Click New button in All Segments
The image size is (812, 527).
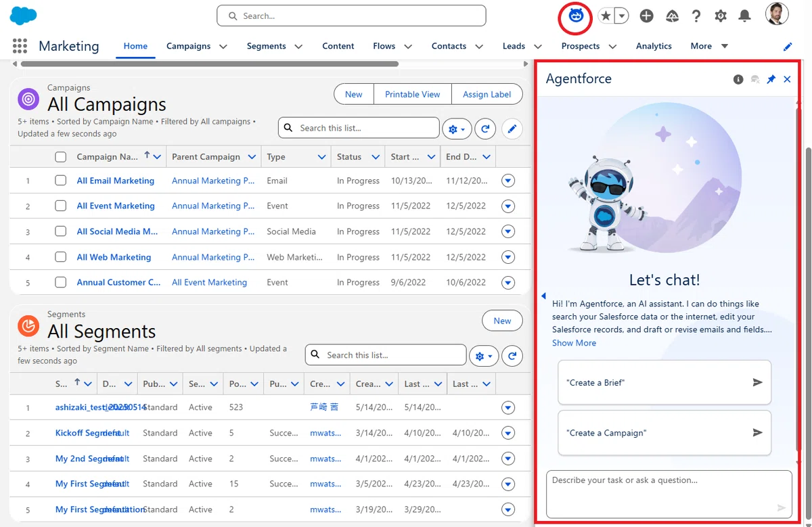[502, 321]
